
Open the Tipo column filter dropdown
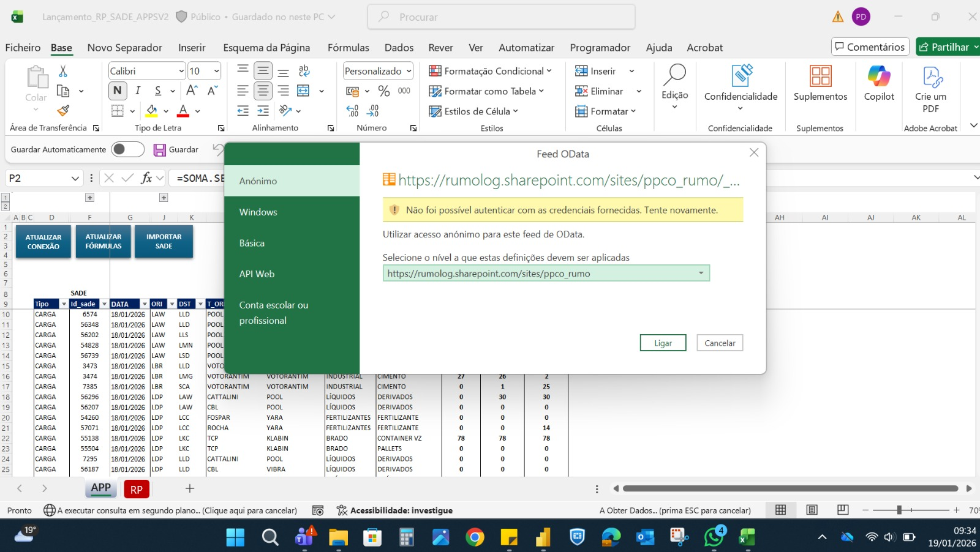pyautogui.click(x=63, y=304)
